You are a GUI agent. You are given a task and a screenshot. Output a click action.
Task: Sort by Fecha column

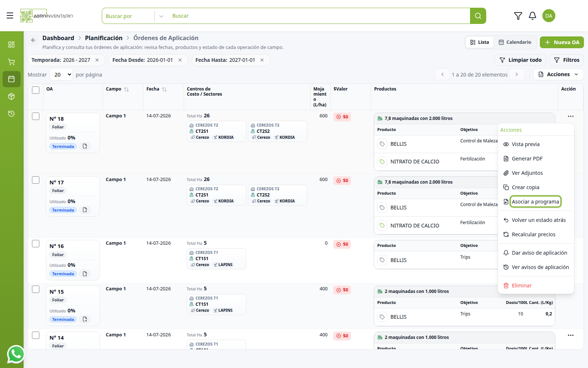(164, 89)
